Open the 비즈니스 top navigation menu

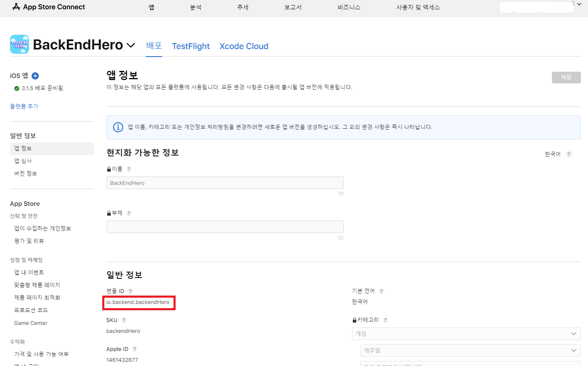pos(349,7)
